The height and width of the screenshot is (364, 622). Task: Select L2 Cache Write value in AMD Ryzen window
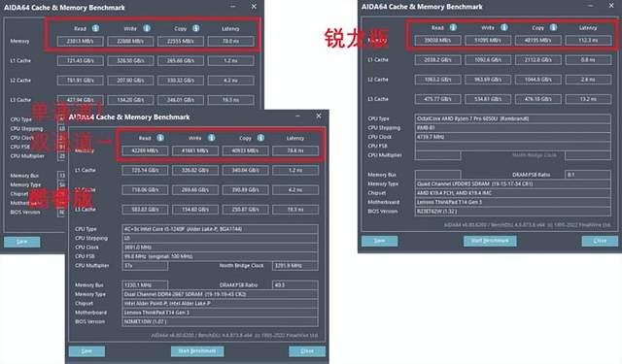488,80
